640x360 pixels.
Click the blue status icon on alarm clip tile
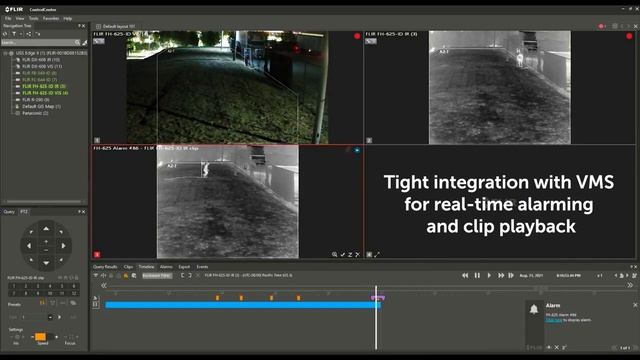pyautogui.click(x=357, y=150)
